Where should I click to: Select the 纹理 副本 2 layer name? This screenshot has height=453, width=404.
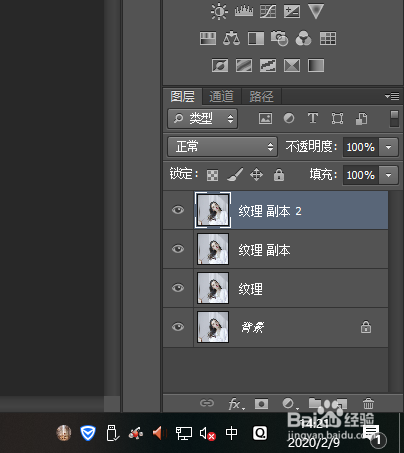click(x=270, y=211)
